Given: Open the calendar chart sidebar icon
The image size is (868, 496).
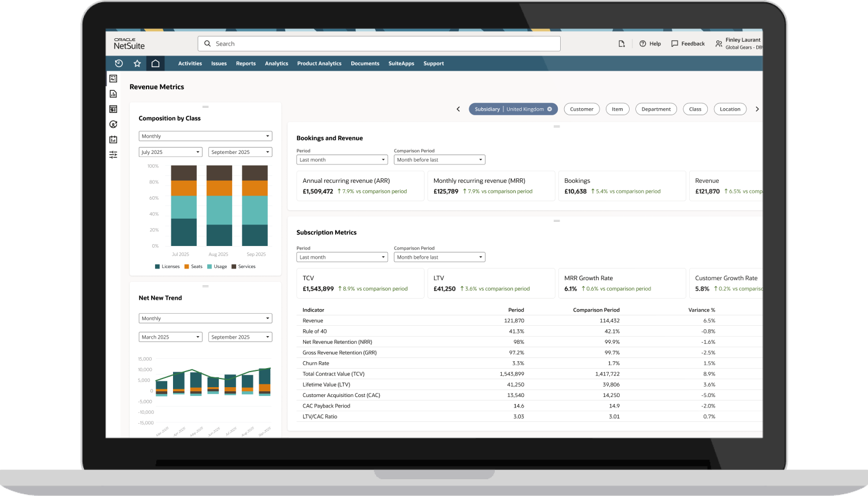Looking at the screenshot, I should (x=113, y=139).
